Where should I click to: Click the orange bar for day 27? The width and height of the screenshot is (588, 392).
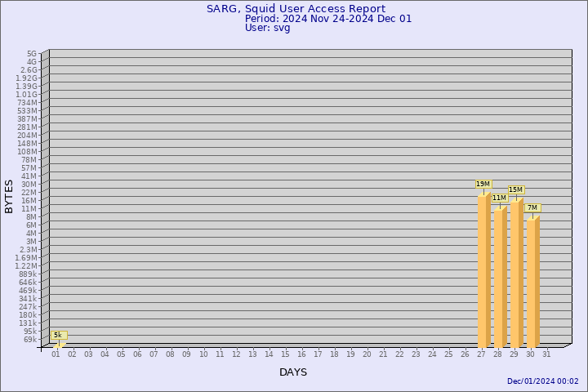[483, 269]
